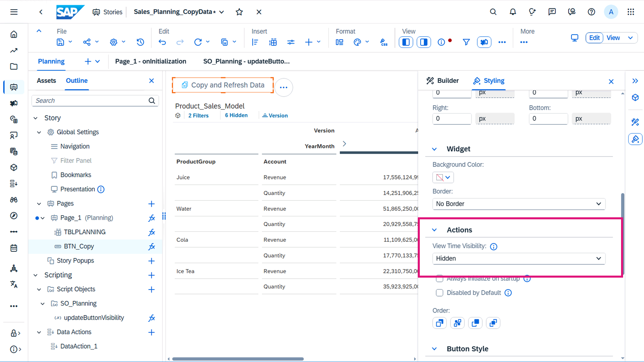Image resolution: width=644 pixels, height=362 pixels.
Task: Open the Border style dropdown
Action: [x=519, y=204]
